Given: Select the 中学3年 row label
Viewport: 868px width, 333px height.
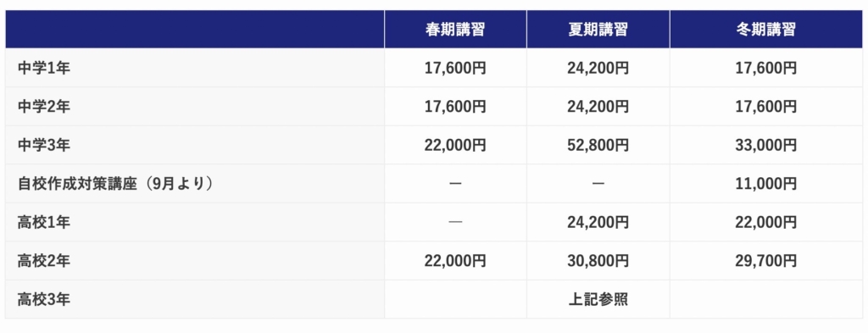Looking at the screenshot, I should click(x=44, y=145).
